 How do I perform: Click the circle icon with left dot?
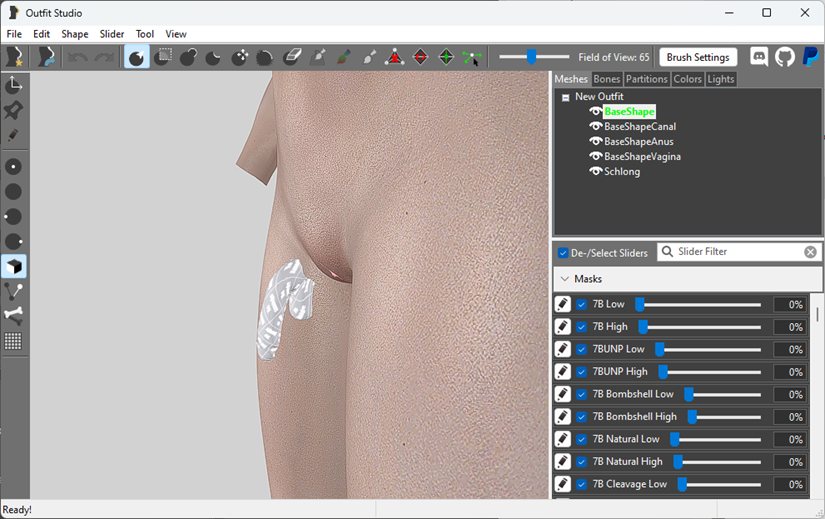14,216
